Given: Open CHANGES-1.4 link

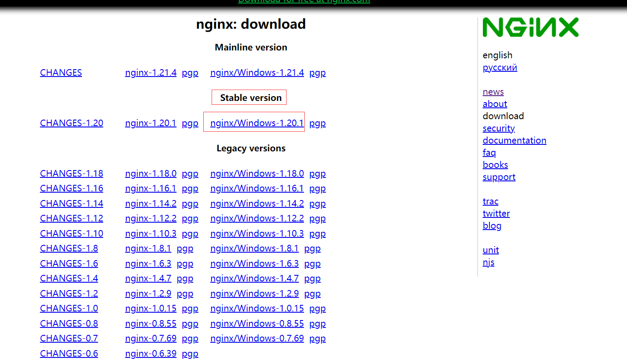Looking at the screenshot, I should [x=69, y=278].
